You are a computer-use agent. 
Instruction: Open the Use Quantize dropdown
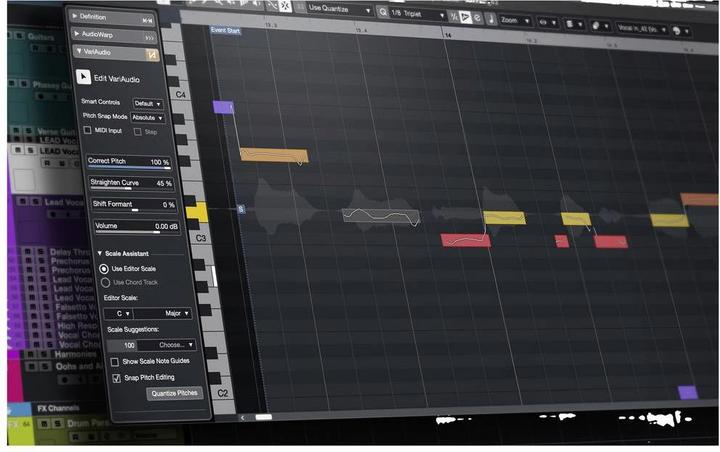point(339,9)
